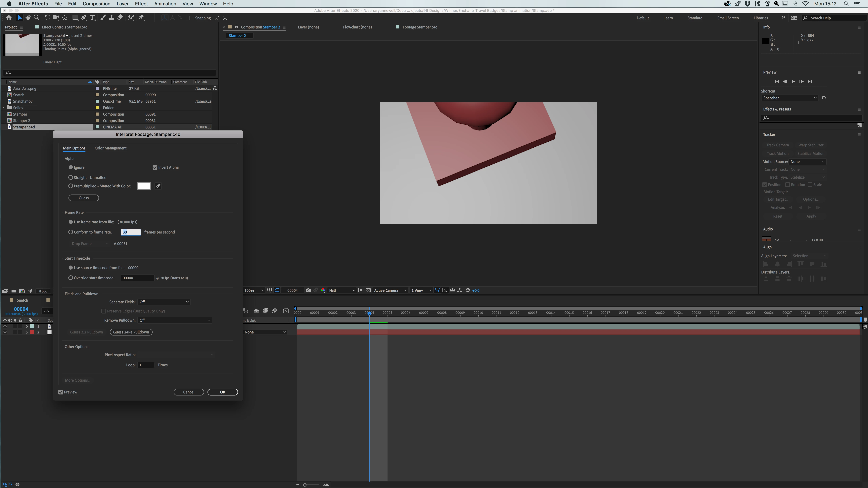Screen dimensions: 868x488
Task: Click the Guess alpha button
Action: pyautogui.click(x=84, y=198)
